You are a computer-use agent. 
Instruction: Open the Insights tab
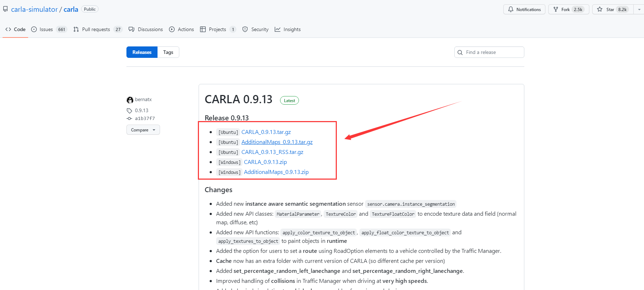(x=288, y=29)
